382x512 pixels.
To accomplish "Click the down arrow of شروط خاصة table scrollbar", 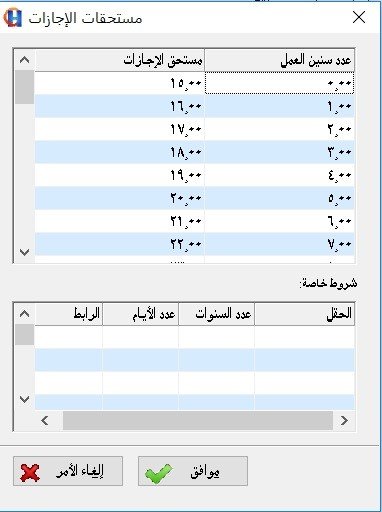I will [x=24, y=399].
